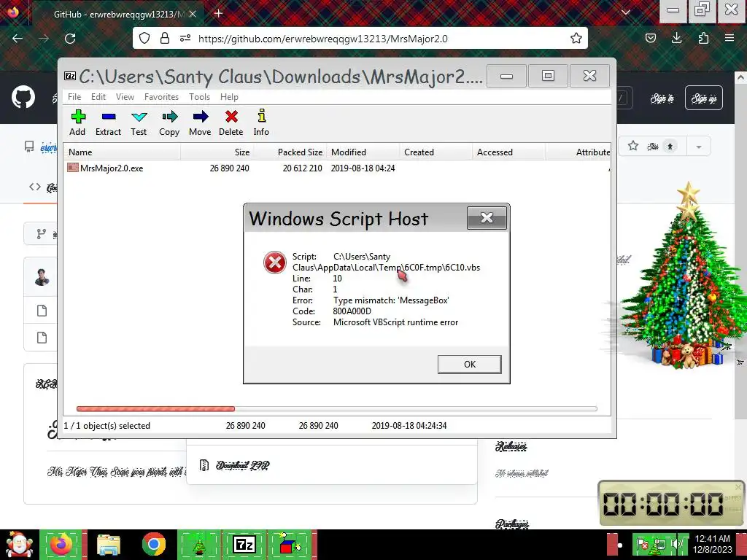
Task: Bookmark page with star icon
Action: [x=576, y=38]
